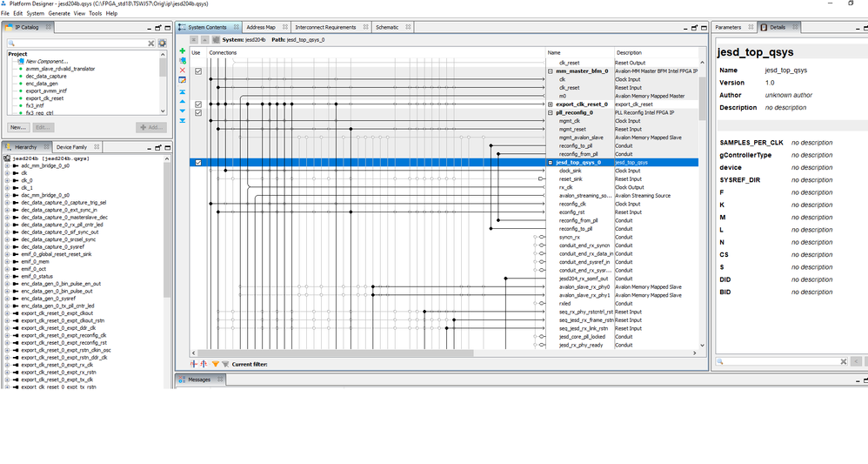Maximize the IP Catalog panel
868x464 pixels.
[168, 28]
